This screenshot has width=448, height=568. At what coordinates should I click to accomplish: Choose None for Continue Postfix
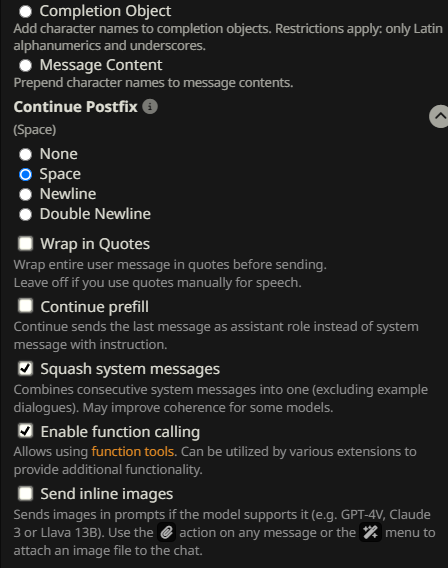[x=25, y=154]
